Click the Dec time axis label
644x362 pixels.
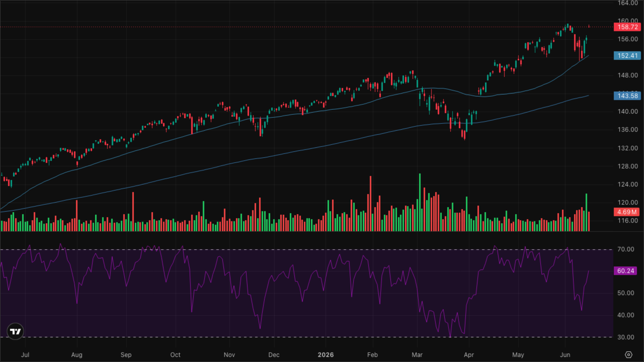[x=274, y=355]
